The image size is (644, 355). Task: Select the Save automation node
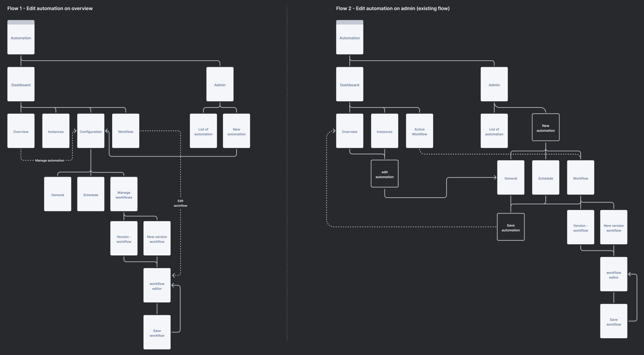click(510, 227)
